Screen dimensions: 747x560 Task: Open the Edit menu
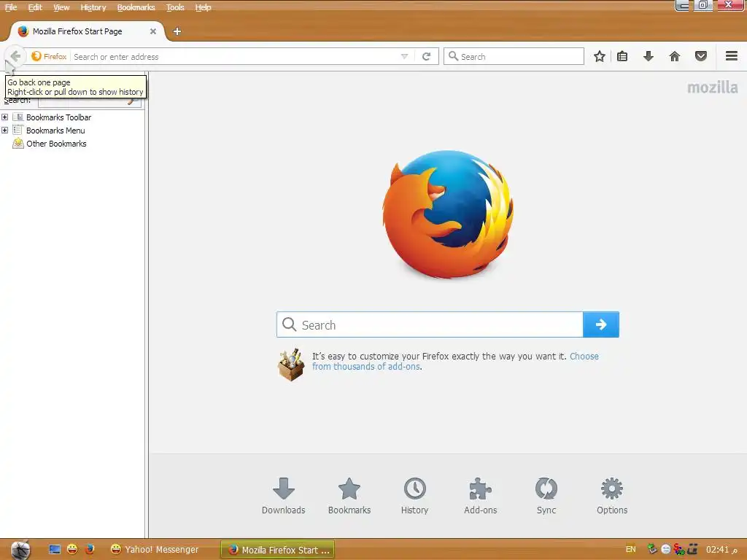35,7
